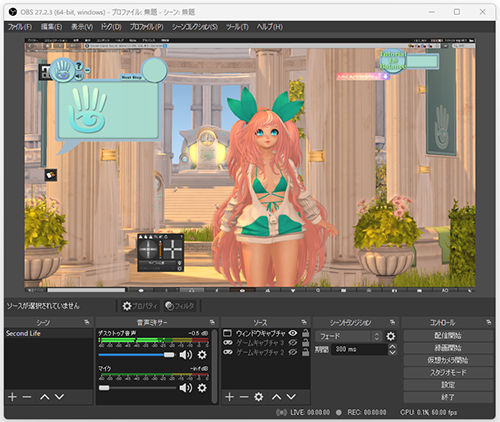The width and height of the screenshot is (500, 422).
Task: Select the ウィンドウキャプチャ source
Action: coord(260,333)
